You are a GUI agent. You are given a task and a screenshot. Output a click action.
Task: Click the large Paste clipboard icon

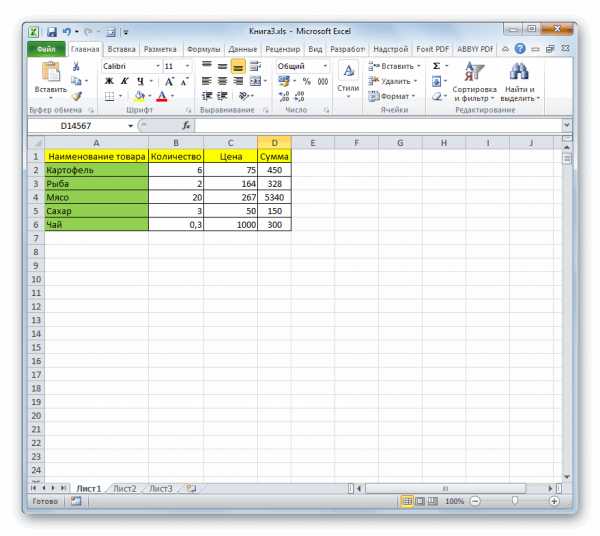pos(51,72)
